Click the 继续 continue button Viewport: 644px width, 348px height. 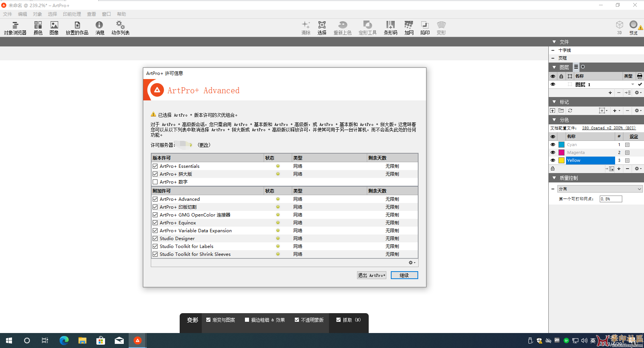tap(404, 275)
